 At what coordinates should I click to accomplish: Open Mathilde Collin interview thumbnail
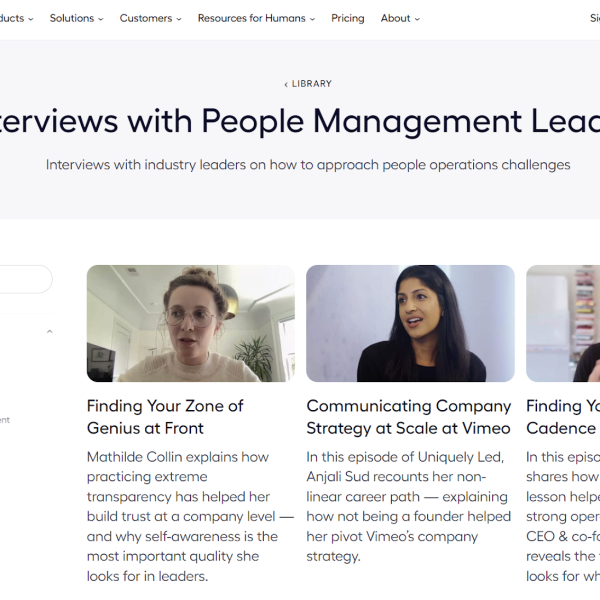[191, 323]
